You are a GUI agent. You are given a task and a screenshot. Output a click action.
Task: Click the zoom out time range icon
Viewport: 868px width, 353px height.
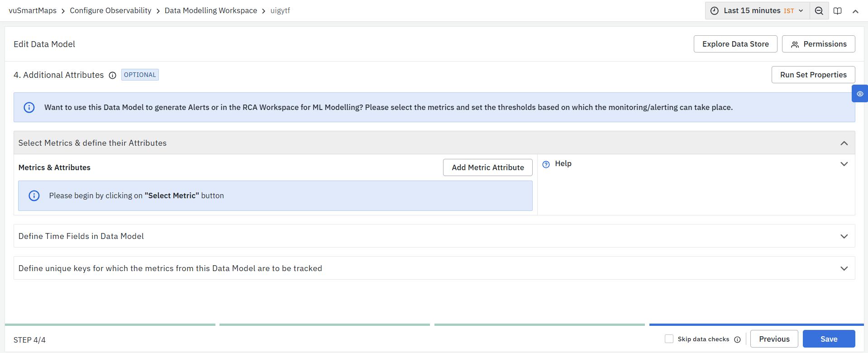click(819, 11)
